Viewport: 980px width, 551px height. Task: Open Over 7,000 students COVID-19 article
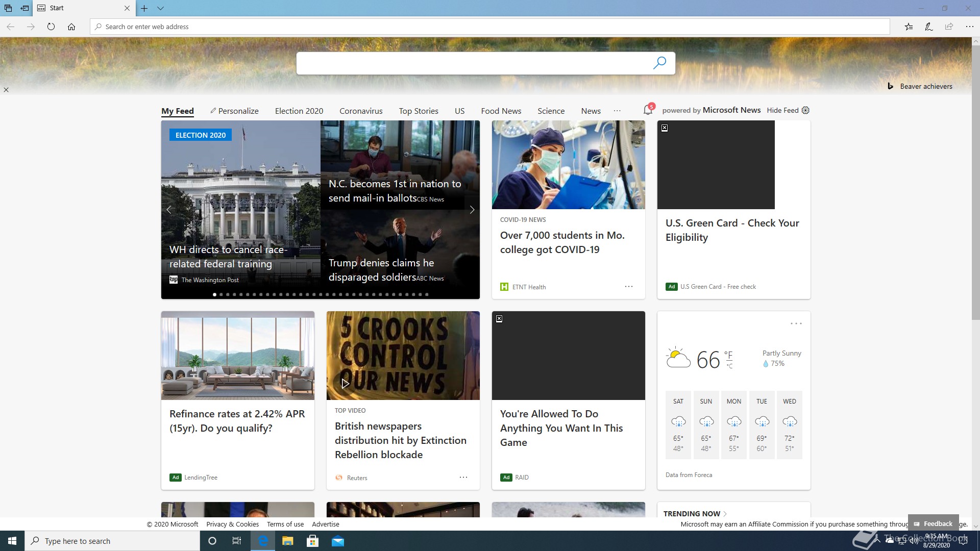[x=562, y=242]
